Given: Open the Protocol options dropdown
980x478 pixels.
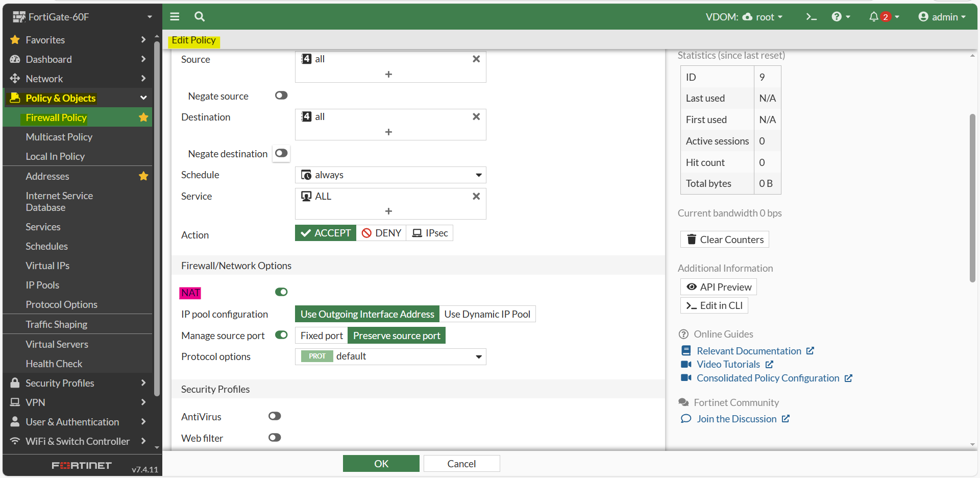Looking at the screenshot, I should [390, 356].
